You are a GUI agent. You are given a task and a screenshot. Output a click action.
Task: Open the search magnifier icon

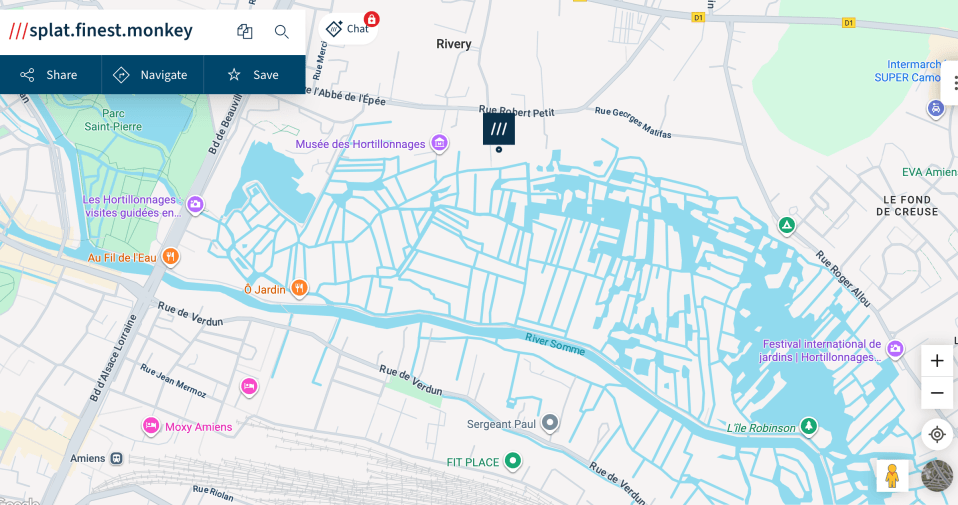tap(282, 31)
